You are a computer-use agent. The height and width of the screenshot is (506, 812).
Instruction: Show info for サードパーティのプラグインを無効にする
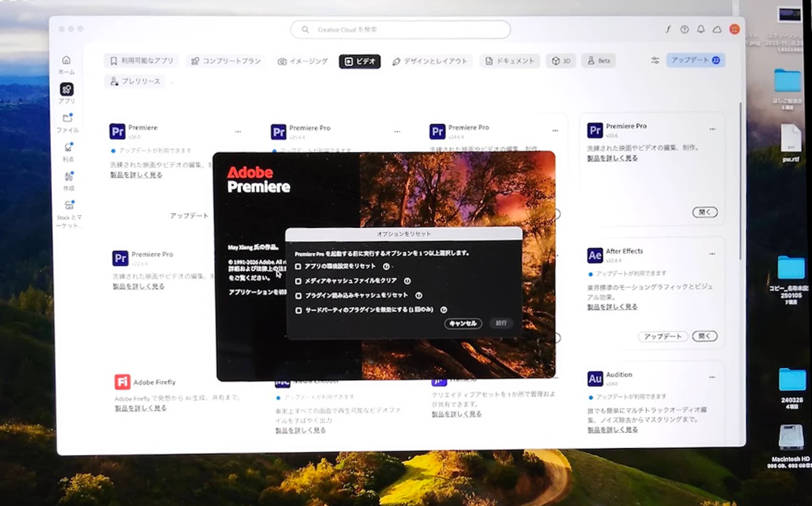[x=443, y=309]
